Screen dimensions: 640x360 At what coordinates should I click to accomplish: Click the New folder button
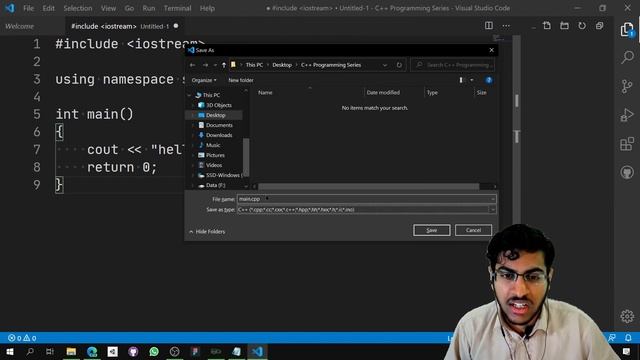tap(241, 80)
